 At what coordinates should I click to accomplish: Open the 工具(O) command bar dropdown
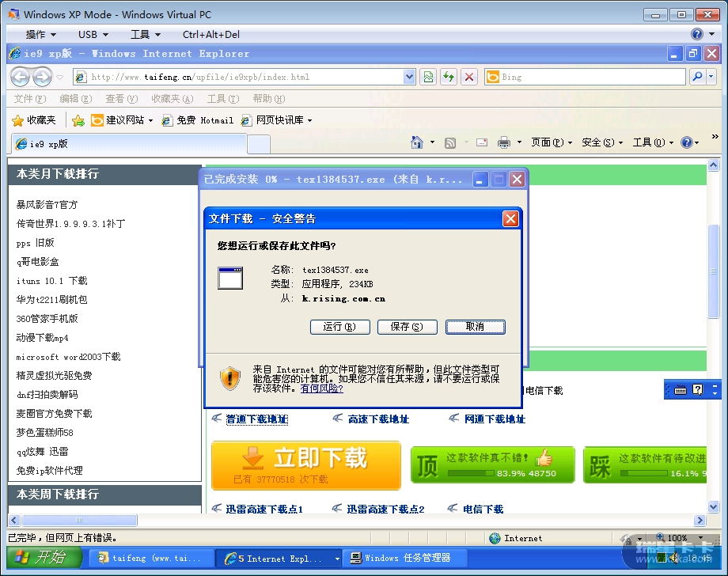pyautogui.click(x=653, y=142)
